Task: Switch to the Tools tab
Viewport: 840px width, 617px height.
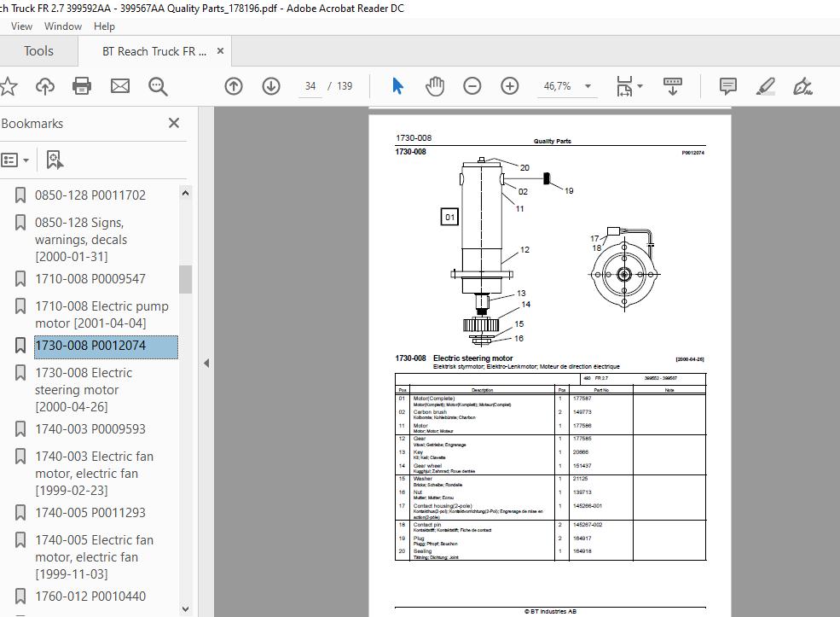Action: pos(38,51)
